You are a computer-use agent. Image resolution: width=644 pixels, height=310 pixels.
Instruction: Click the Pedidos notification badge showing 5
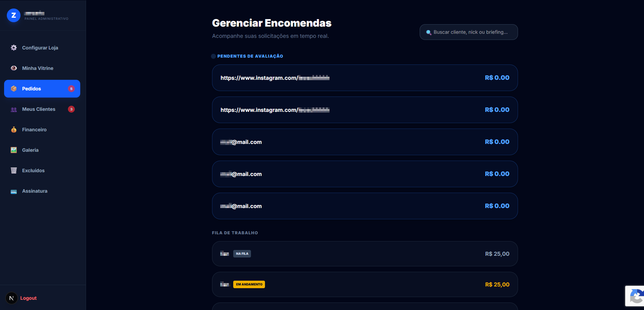coord(71,89)
